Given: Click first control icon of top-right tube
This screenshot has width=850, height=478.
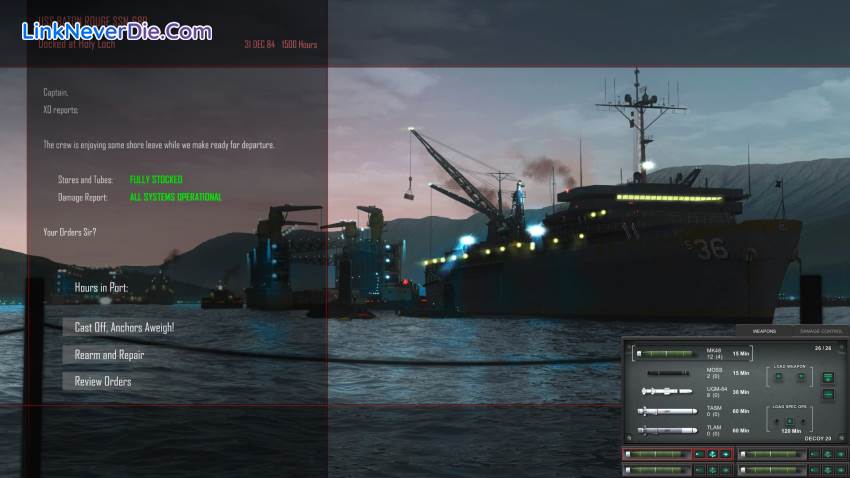Looking at the screenshot, I should (x=814, y=454).
